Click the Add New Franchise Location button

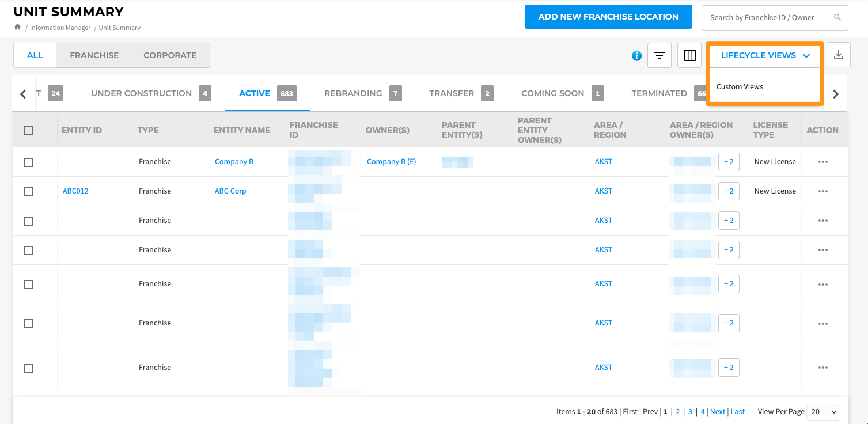click(x=608, y=17)
